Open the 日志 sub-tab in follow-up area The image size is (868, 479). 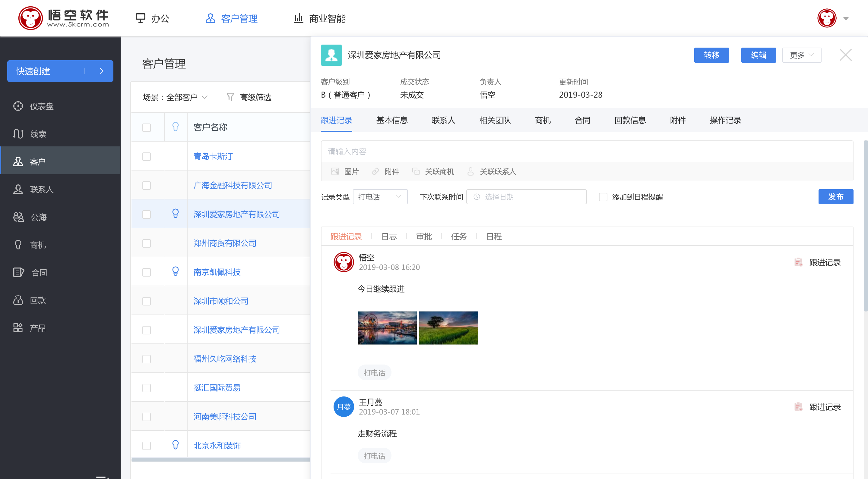coord(389,236)
